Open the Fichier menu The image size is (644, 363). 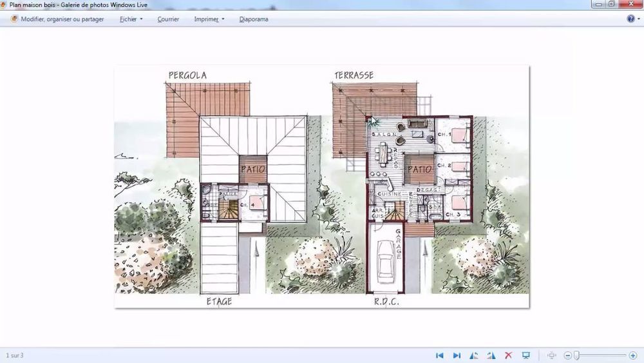(x=131, y=19)
